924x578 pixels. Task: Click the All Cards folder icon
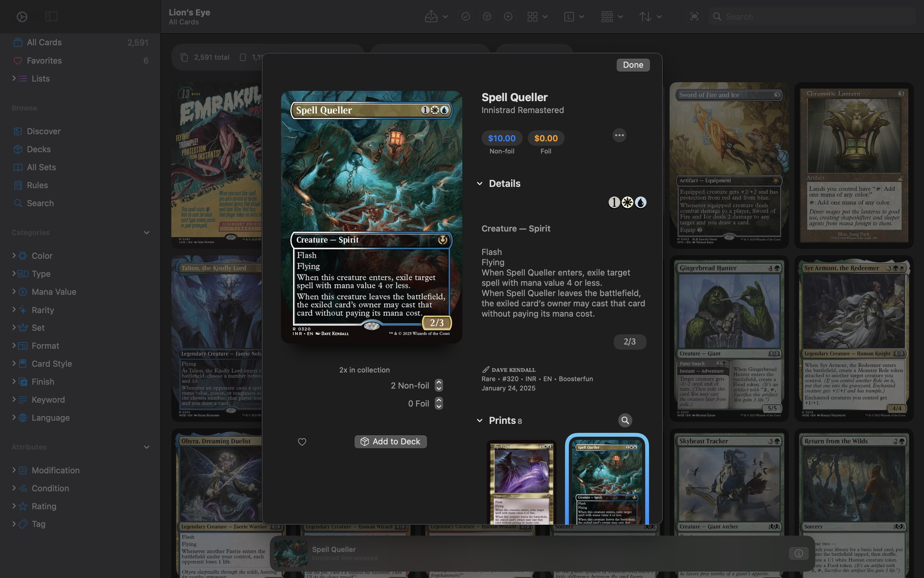(18, 42)
